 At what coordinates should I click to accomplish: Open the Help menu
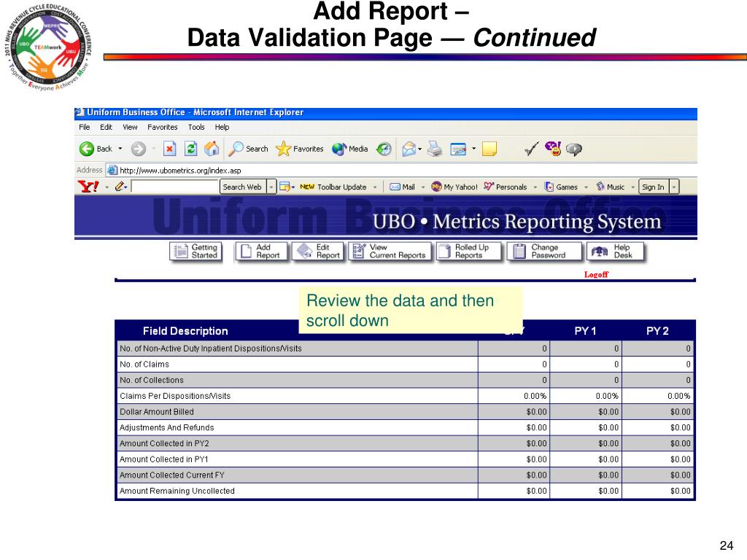pyautogui.click(x=222, y=127)
